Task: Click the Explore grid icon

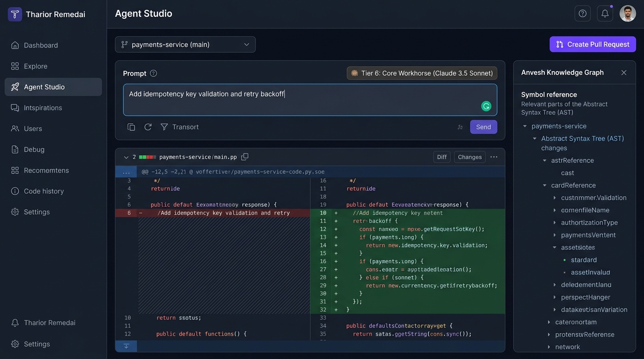Action: (15, 66)
